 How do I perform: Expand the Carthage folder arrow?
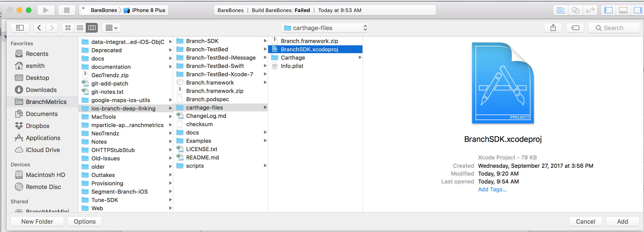(360, 58)
